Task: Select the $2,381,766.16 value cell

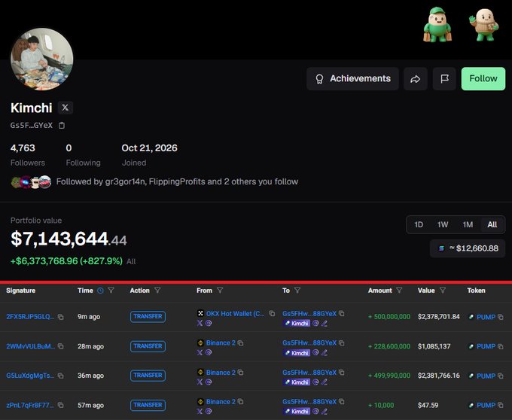Action: 438,376
